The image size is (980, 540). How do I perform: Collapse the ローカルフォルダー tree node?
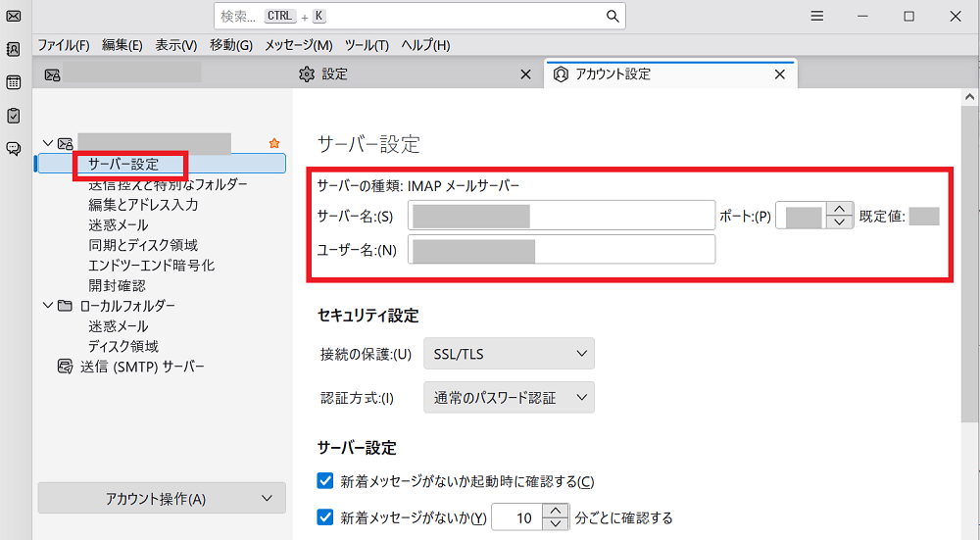click(x=47, y=306)
